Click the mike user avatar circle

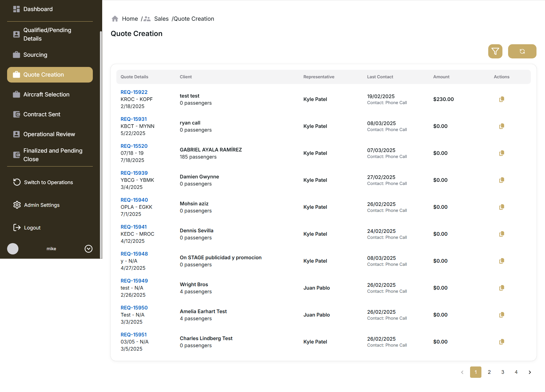(13, 249)
